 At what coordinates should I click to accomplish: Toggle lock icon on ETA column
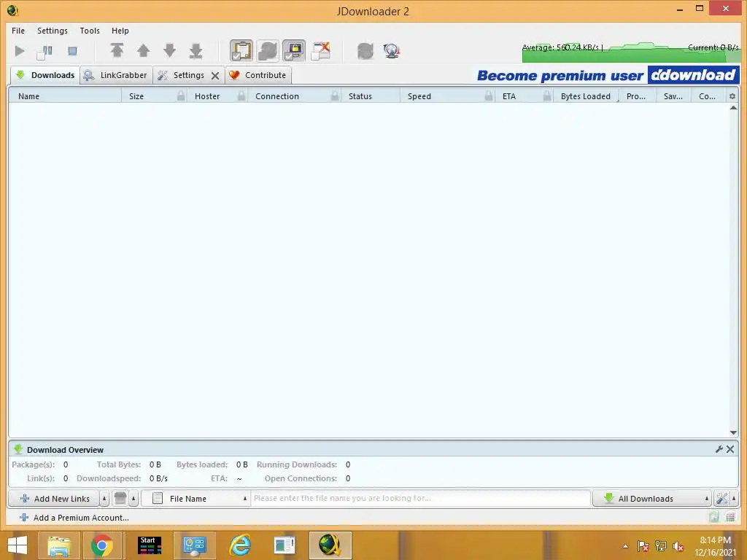(547, 96)
